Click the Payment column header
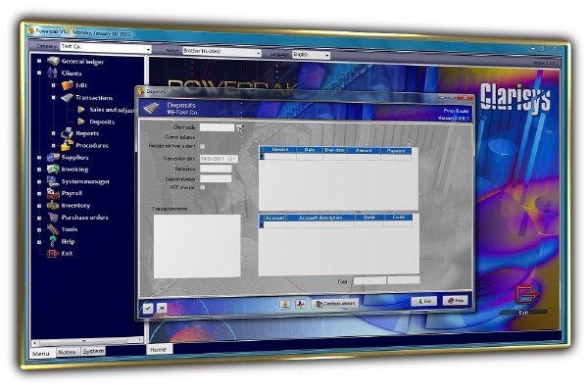The image size is (588, 392). [396, 151]
